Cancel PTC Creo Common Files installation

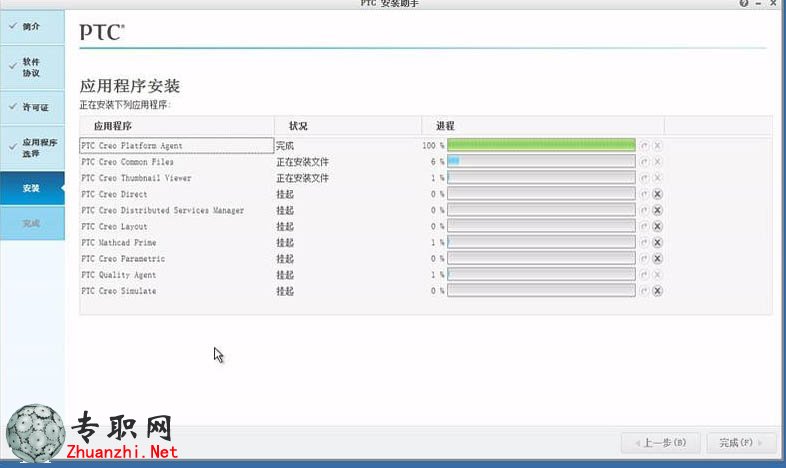coord(657,162)
